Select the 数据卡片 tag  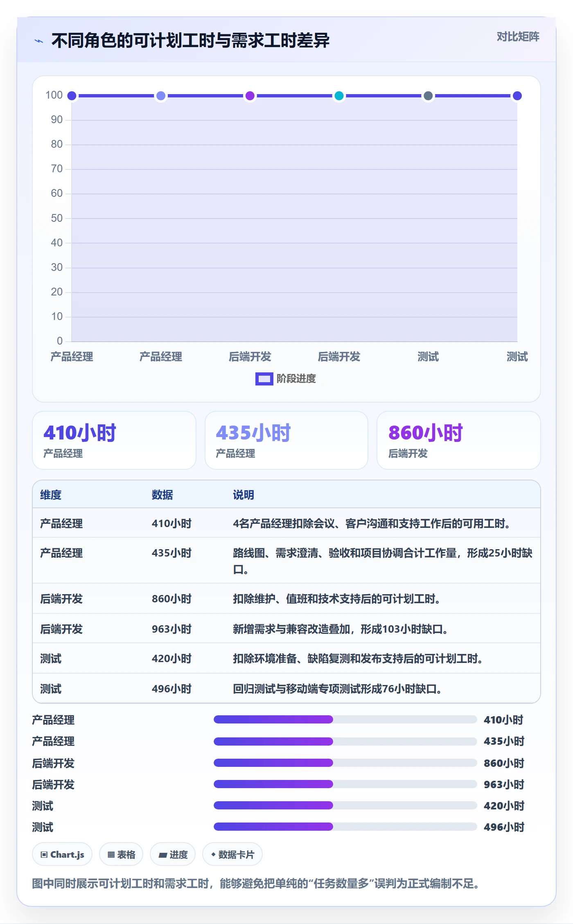[x=232, y=854]
